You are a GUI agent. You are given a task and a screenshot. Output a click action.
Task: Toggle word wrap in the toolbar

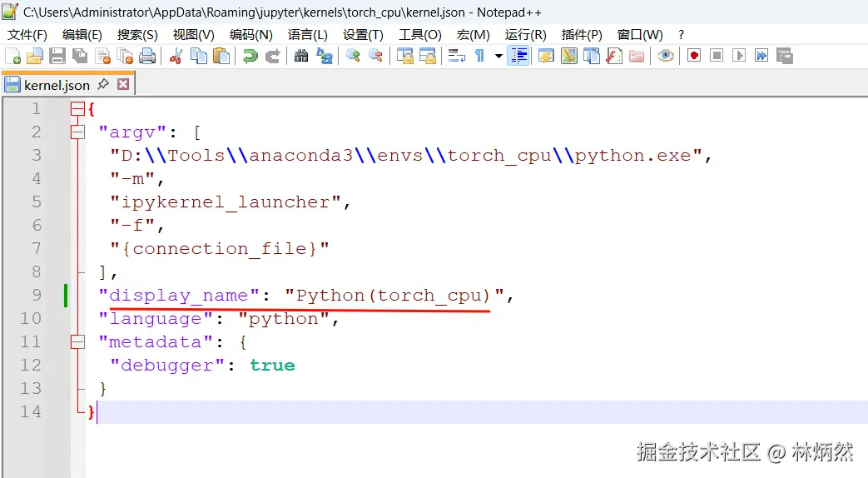point(457,56)
